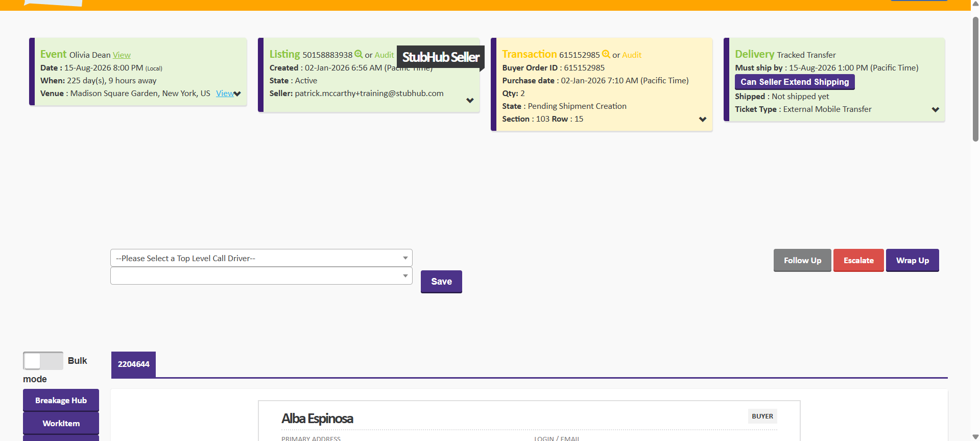Screen dimensions: 980x441
Task: Toggle the Bulk mode switch
Action: 43,361
